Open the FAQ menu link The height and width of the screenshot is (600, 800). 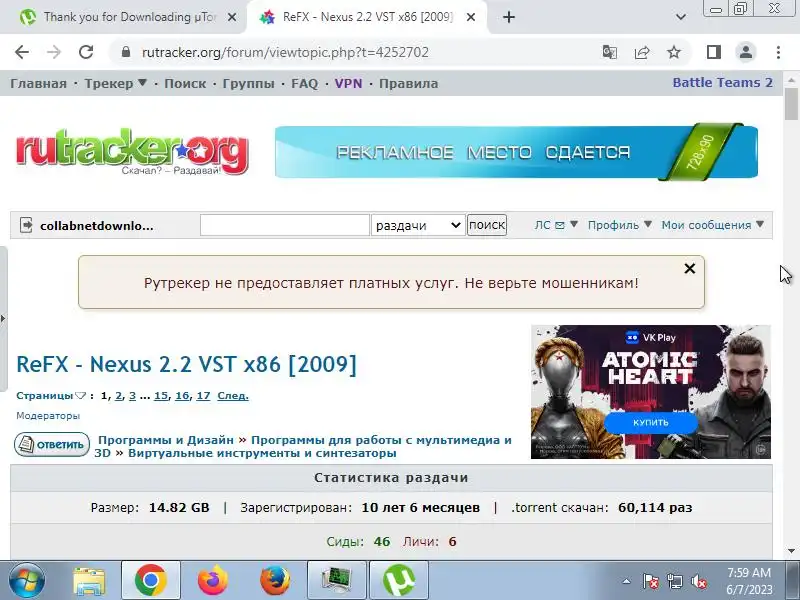click(x=305, y=84)
